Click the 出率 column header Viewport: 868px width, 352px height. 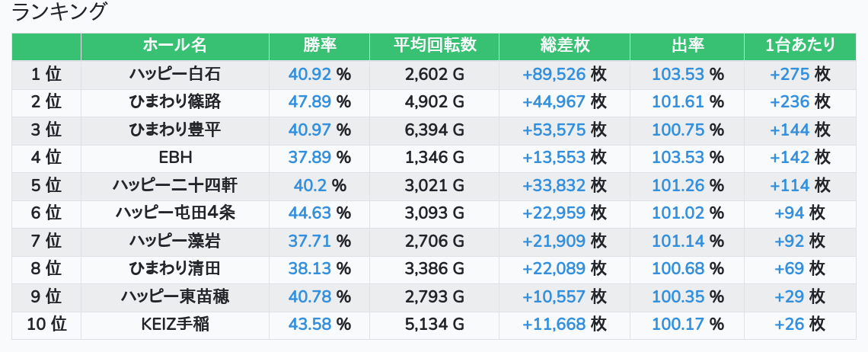[687, 46]
